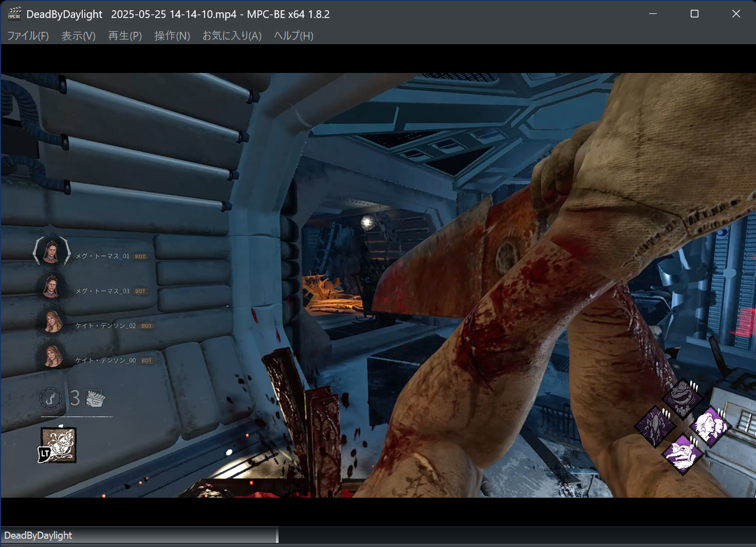Click the BOT tag next to ケイト・デンソン_02
The height and width of the screenshot is (547, 756).
[146, 326]
